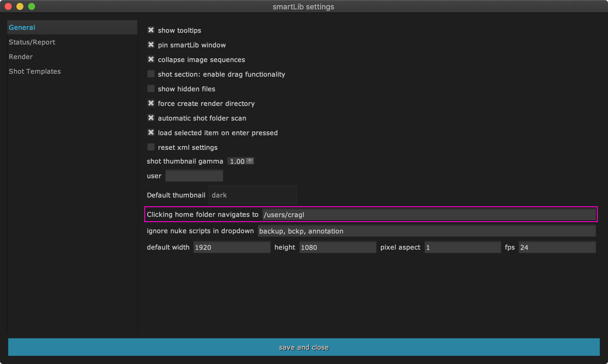Enable show hidden files
608x364 pixels.
click(x=151, y=89)
